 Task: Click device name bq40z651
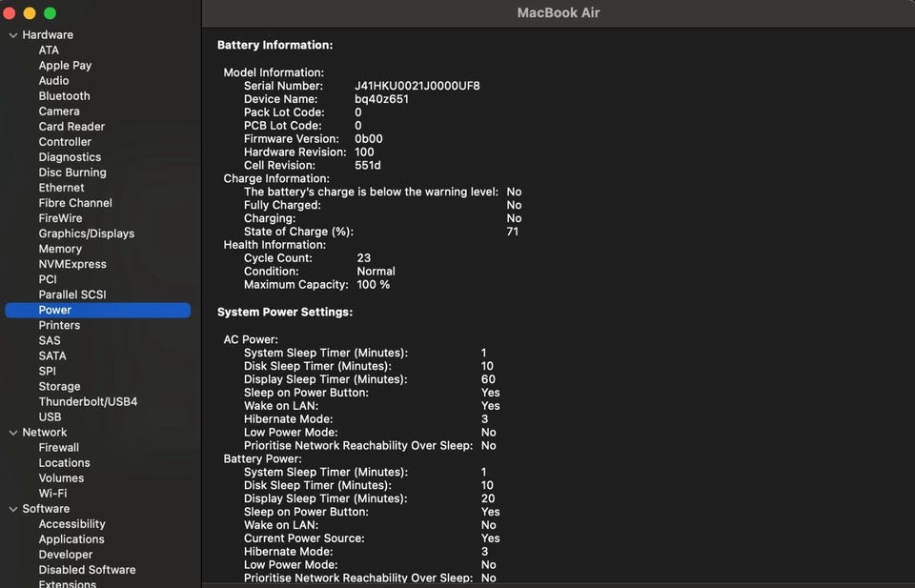coord(381,99)
